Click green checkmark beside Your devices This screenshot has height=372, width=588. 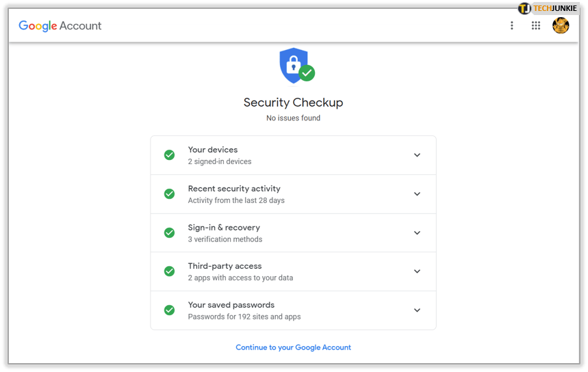(x=169, y=155)
